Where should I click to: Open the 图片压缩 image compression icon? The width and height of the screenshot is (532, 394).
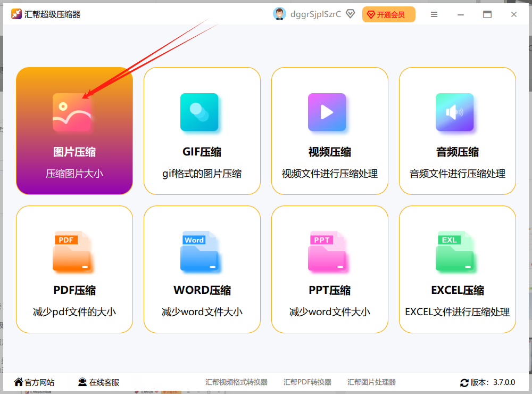coord(72,112)
